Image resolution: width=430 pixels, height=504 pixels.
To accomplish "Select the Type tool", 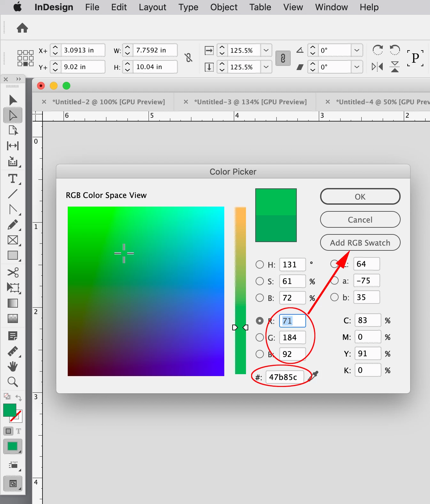I will coord(13,178).
